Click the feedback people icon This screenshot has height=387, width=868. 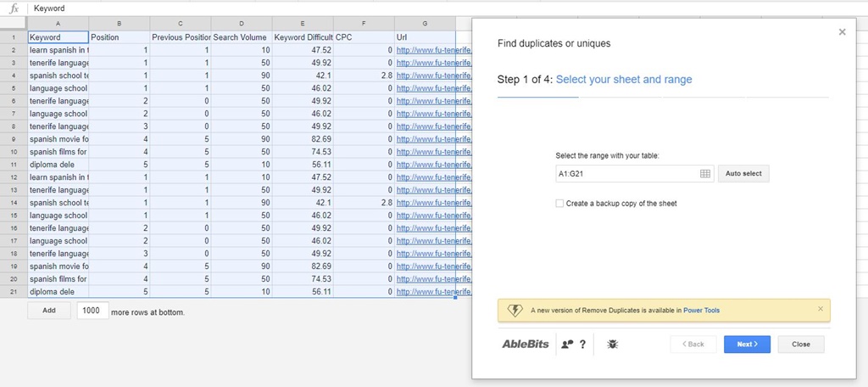pos(567,345)
